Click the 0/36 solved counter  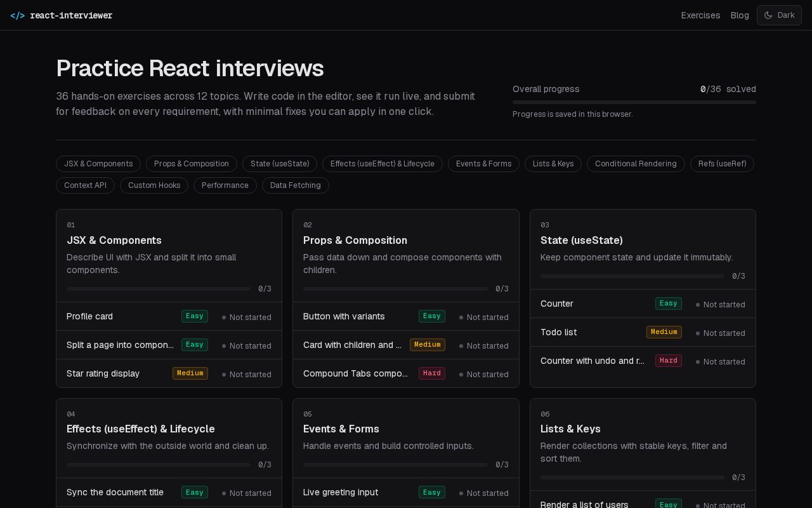[728, 90]
